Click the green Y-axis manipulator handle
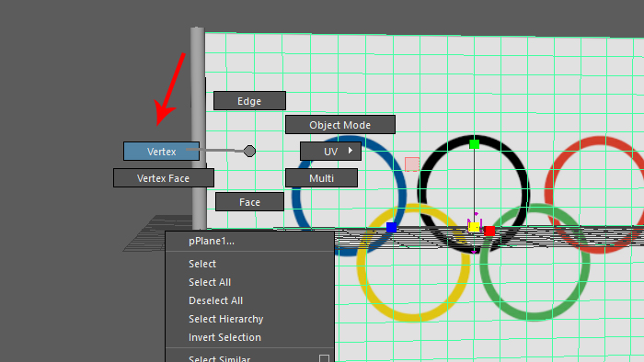Screen dimensions: 644x362 475,144
